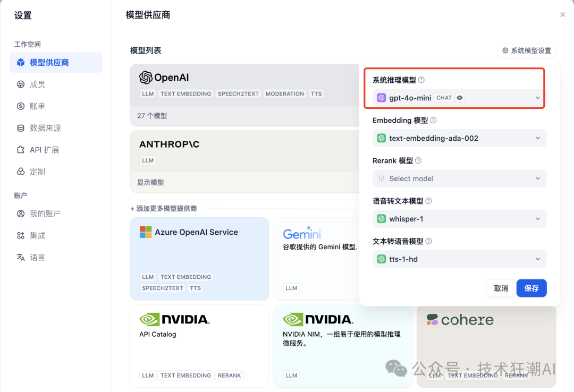Click the help icon beside 语音转文本模型
Screen dimensions: 574x392
(429, 201)
